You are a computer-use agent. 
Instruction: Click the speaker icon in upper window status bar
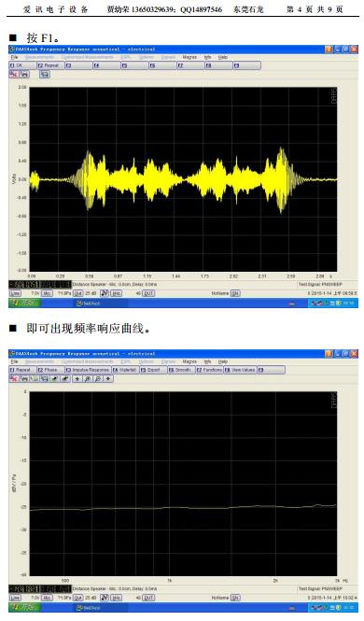coord(104,293)
